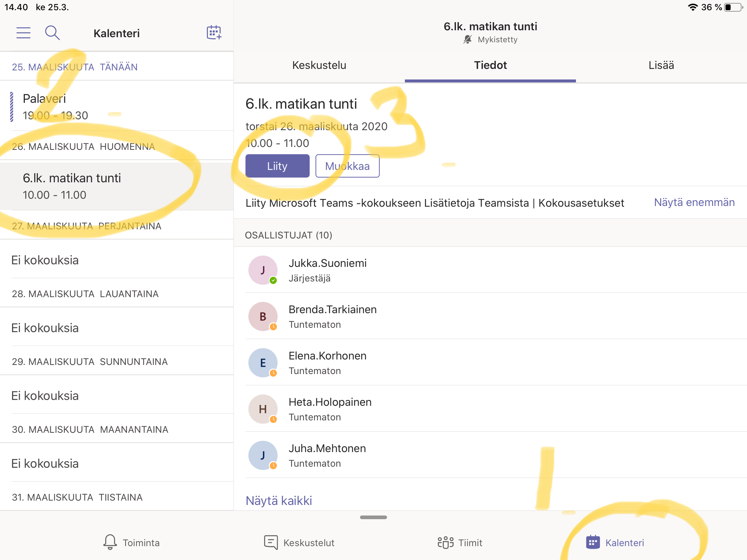747x560 pixels.
Task: Open Tiimit teams icon in bottom bar
Action: point(445,542)
